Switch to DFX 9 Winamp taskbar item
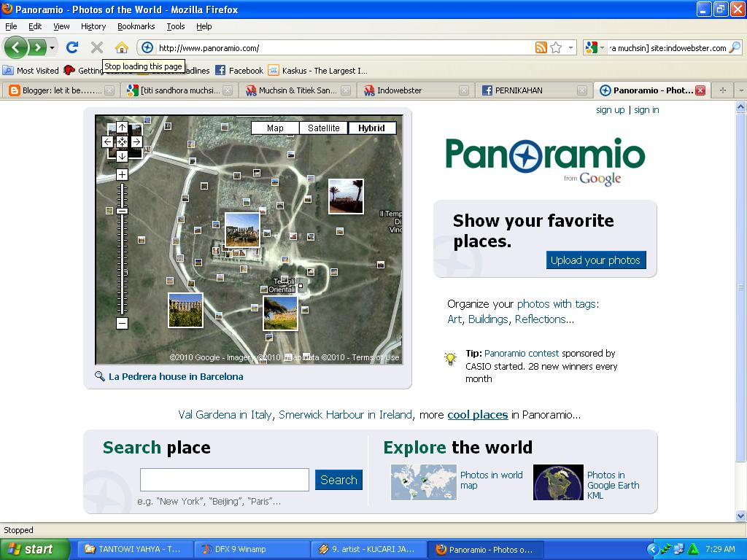The height and width of the screenshot is (560, 747). [252, 549]
